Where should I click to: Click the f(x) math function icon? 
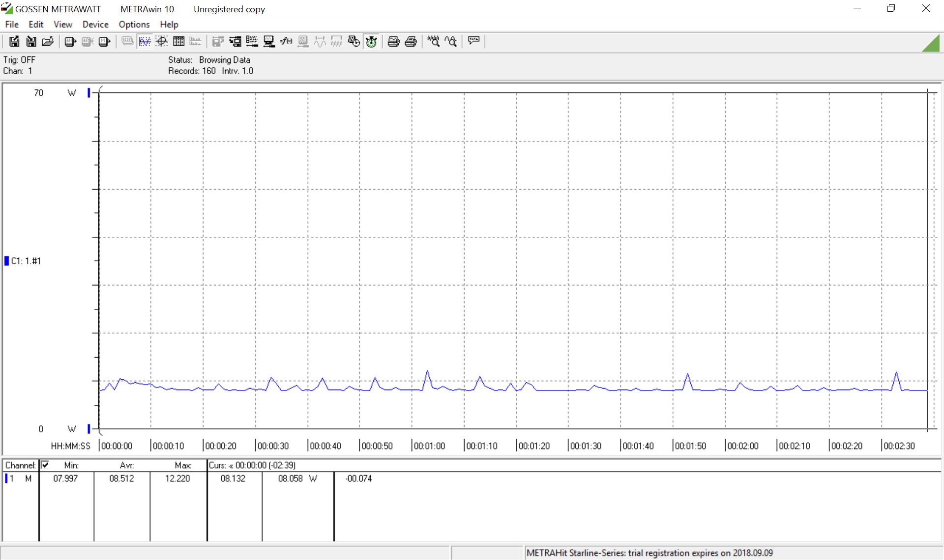coord(286,41)
